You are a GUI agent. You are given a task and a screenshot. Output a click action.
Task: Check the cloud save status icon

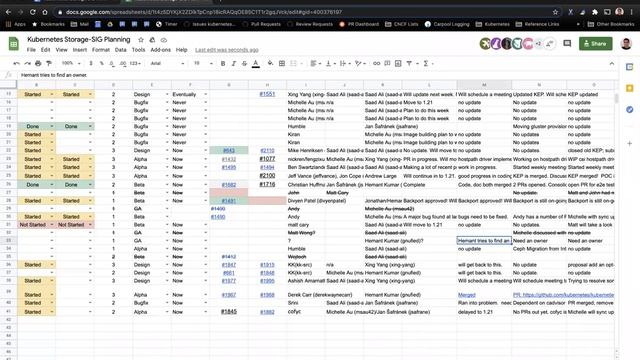164,40
